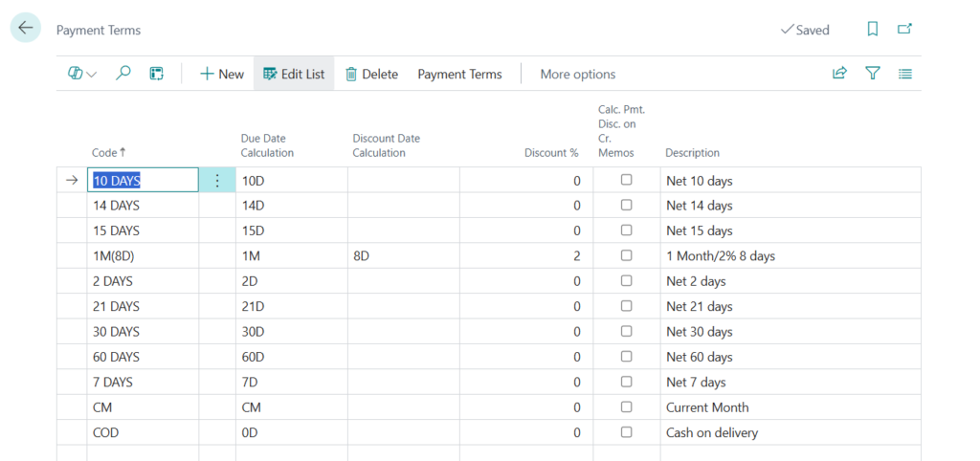The image size is (980, 461).
Task: Toggle checkbox in the COD row
Action: (x=627, y=432)
